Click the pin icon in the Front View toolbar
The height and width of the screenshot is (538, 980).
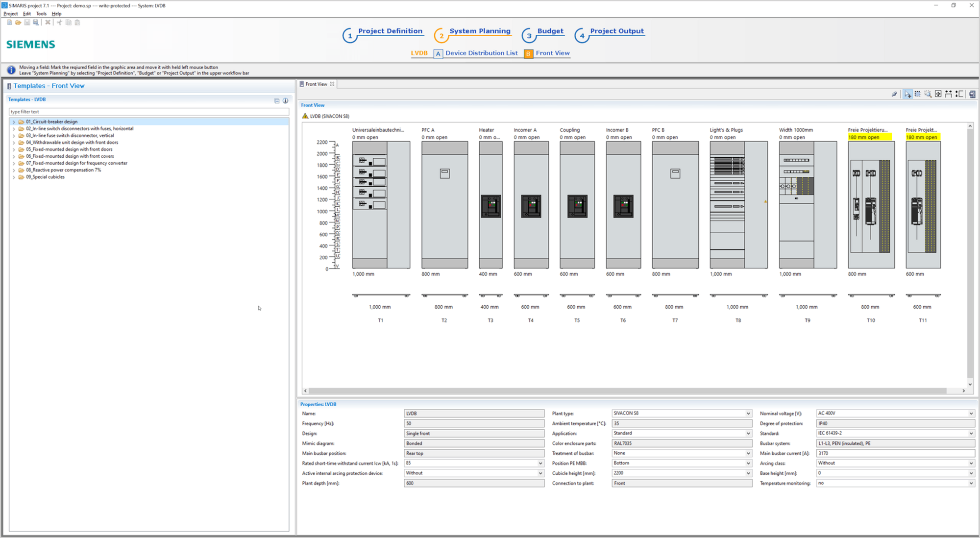(x=894, y=94)
